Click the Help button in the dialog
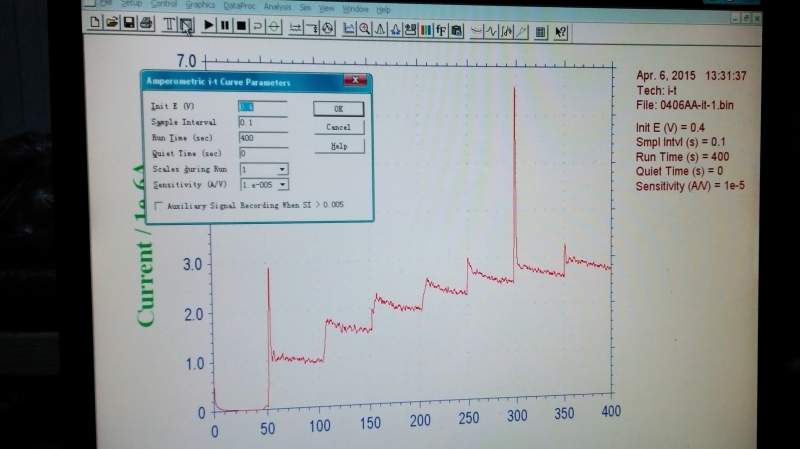 (339, 146)
